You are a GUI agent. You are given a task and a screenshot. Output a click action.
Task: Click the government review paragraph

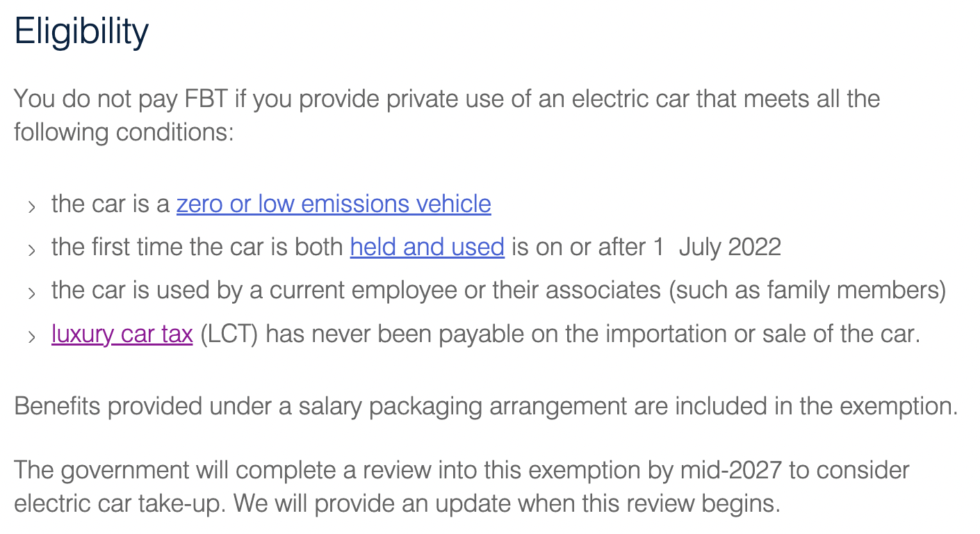tap(462, 486)
